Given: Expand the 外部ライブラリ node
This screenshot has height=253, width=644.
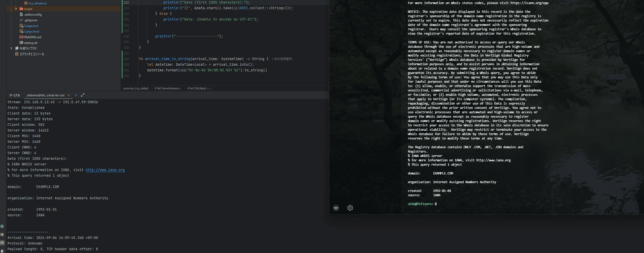Looking at the screenshot, I should click(11, 48).
